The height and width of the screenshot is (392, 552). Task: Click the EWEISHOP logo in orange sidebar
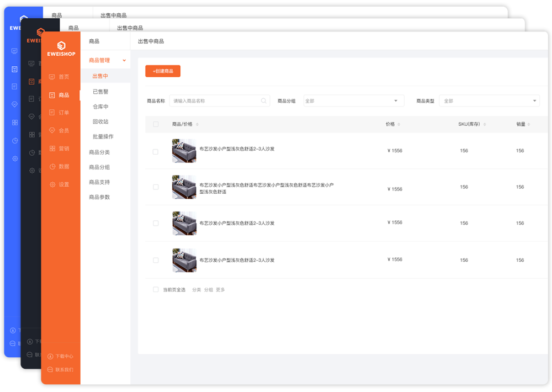click(x=61, y=49)
